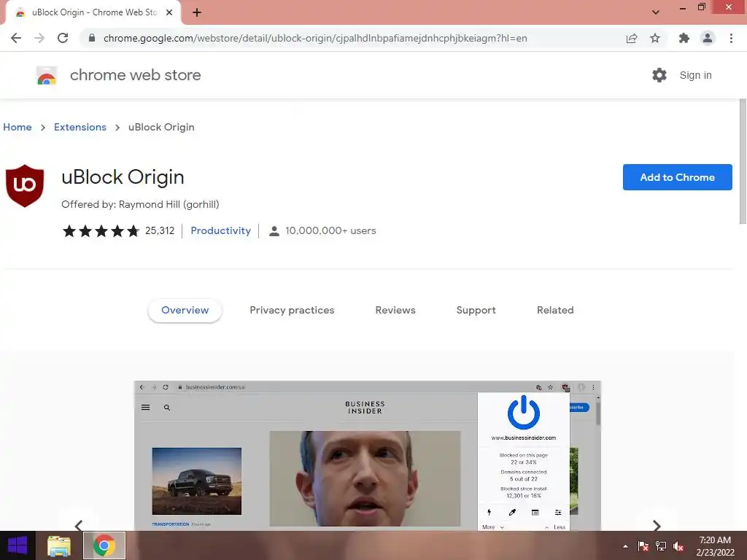This screenshot has height=560, width=747.
Task: Click the padlock site info icon
Action: tap(91, 38)
